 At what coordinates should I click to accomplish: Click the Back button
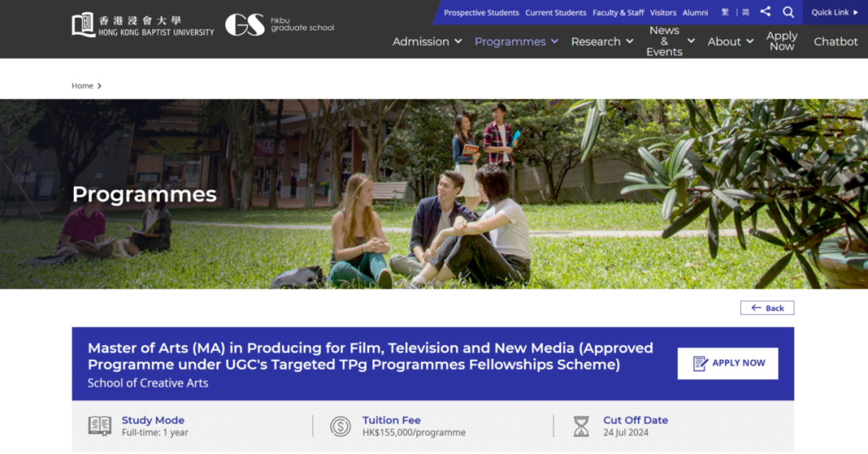(x=767, y=308)
